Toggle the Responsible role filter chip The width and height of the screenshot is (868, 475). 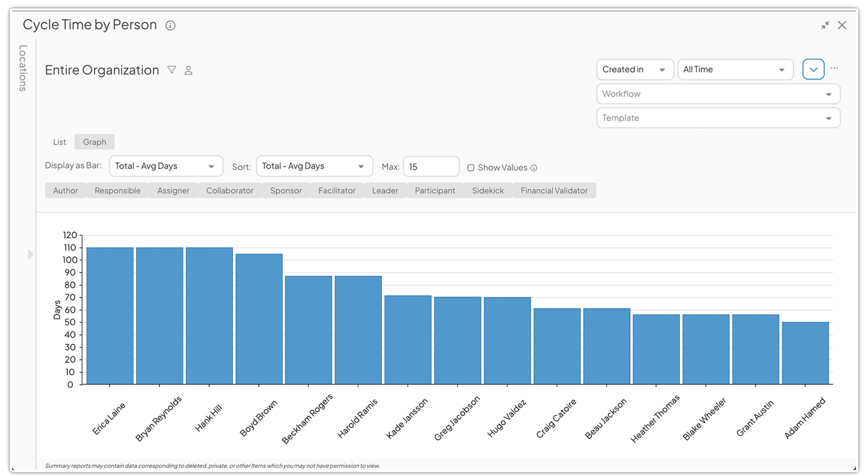click(x=117, y=190)
